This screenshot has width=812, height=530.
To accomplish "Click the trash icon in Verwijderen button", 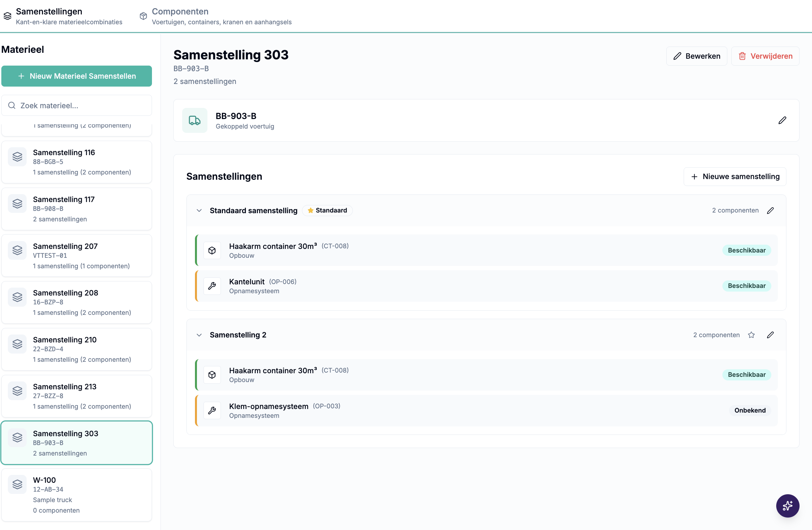I will click(742, 56).
